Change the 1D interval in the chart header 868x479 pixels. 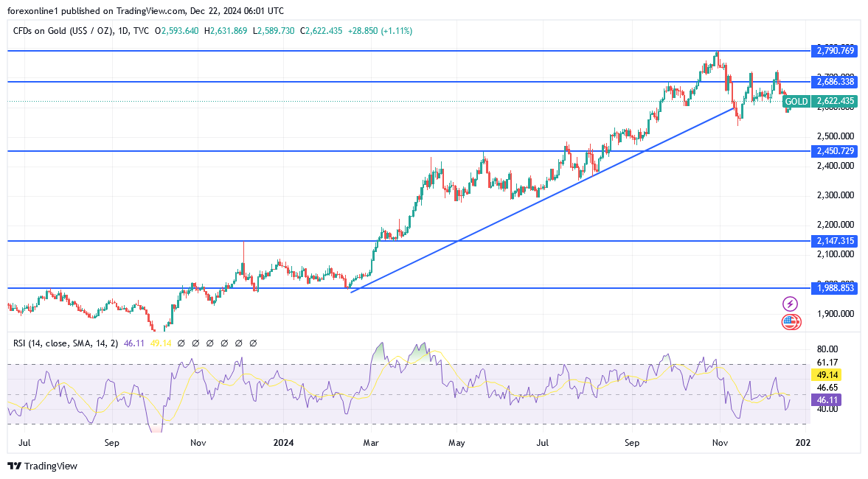click(123, 31)
